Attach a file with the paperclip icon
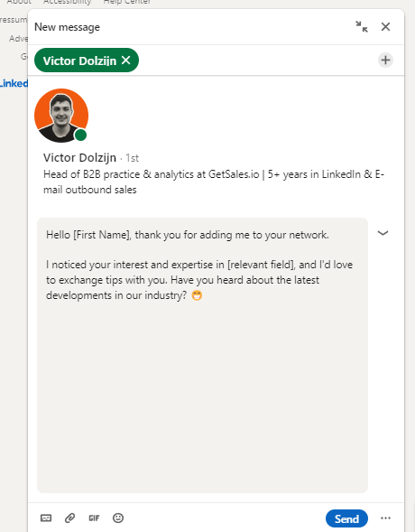 [x=69, y=518]
